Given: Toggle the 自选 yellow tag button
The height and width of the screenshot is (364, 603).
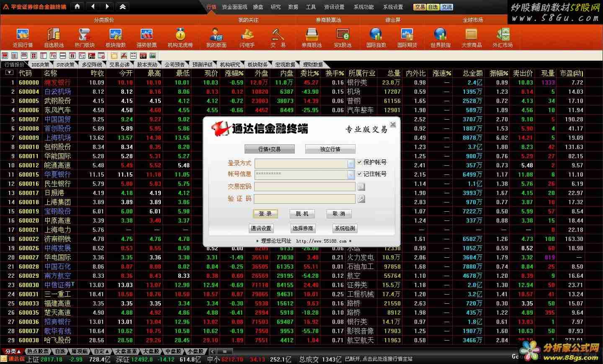Looking at the screenshot, I should [433, 7].
